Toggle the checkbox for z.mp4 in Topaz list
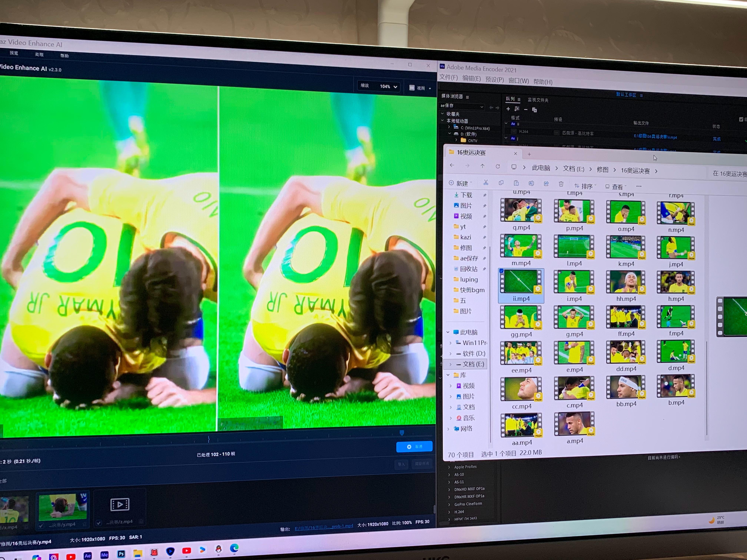747x560 pixels. tap(98, 523)
